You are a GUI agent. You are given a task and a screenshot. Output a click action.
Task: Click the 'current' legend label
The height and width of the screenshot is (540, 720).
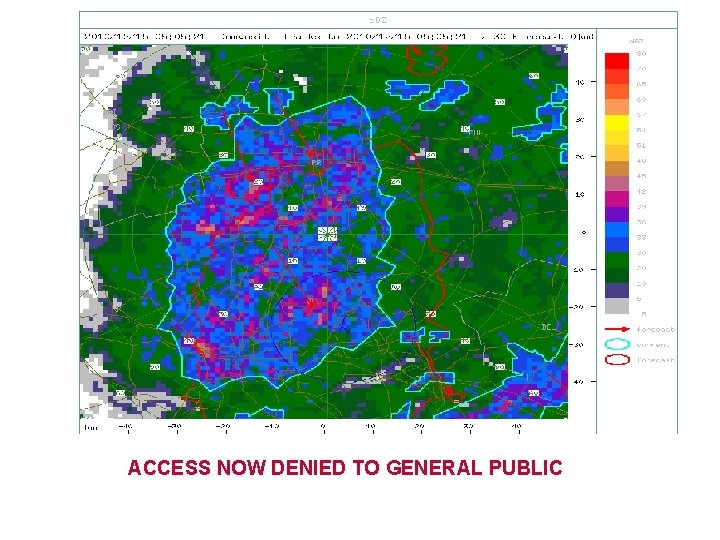click(x=652, y=345)
